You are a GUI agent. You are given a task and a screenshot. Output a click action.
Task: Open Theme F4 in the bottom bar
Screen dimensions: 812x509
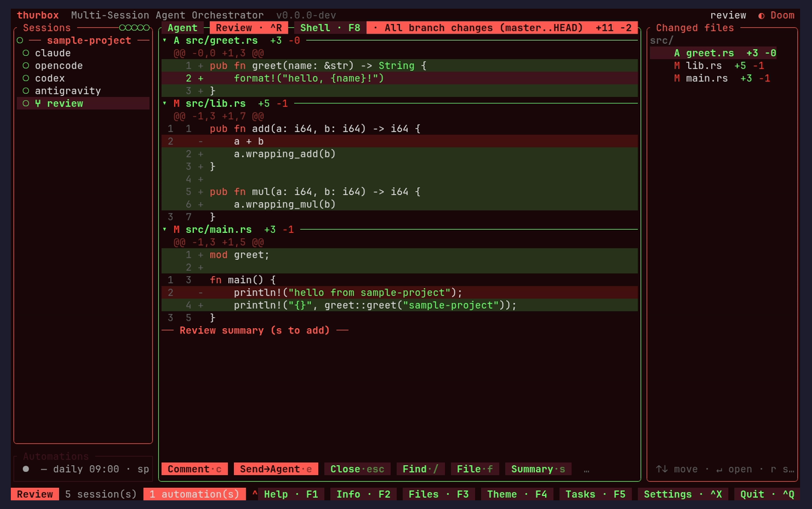coord(517,494)
